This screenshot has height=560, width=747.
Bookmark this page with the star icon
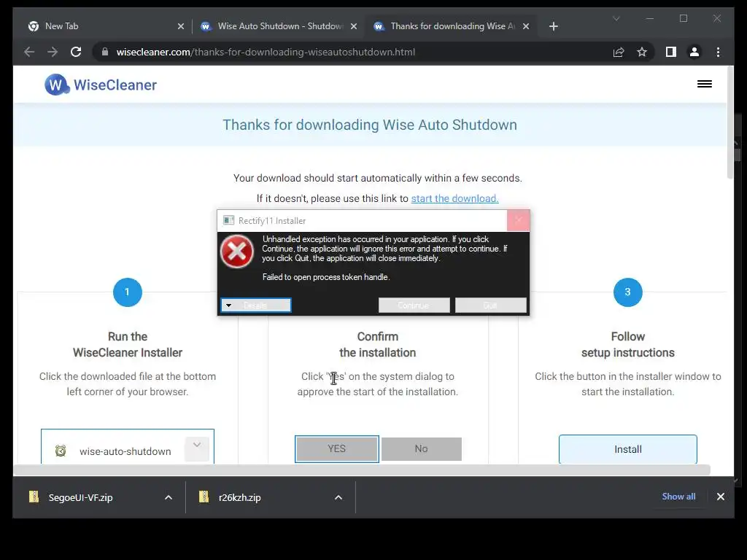pos(642,52)
